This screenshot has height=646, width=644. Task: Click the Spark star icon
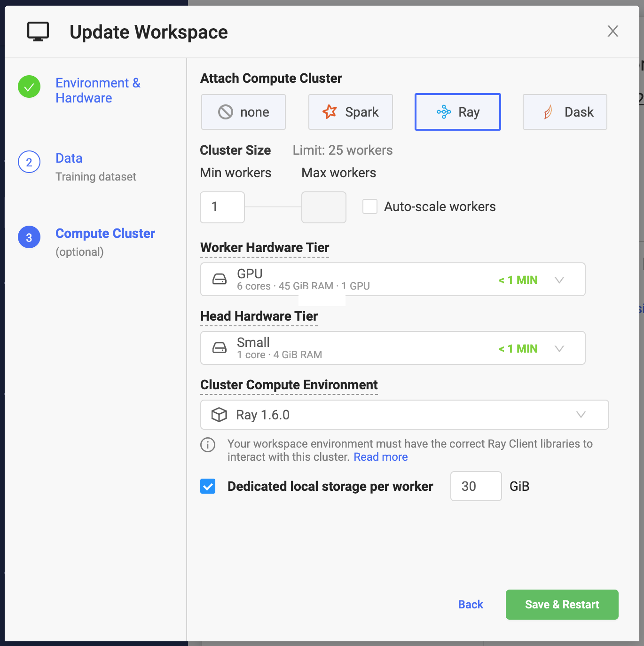(330, 111)
